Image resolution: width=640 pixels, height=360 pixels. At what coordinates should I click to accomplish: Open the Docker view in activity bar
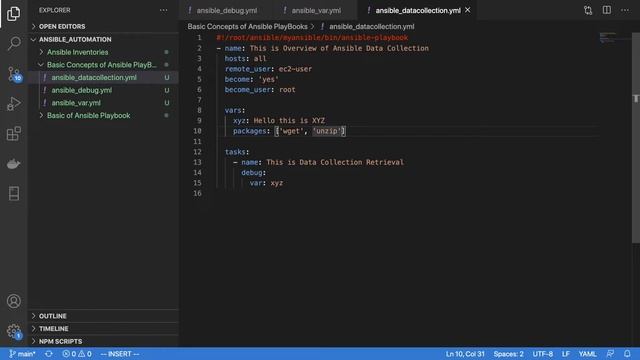click(13, 164)
